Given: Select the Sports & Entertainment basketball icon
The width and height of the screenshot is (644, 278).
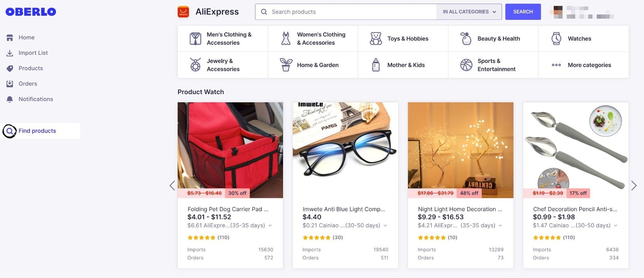Looking at the screenshot, I should pyautogui.click(x=466, y=65).
